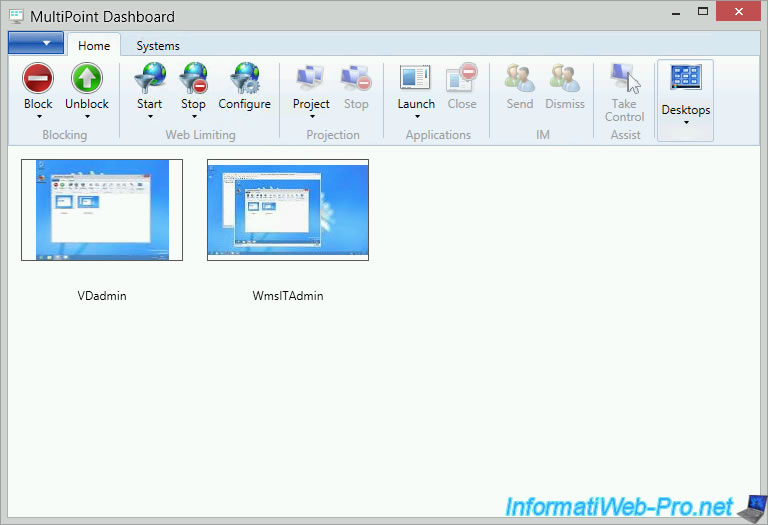Expand the dropdown arrow under Block

click(38, 117)
